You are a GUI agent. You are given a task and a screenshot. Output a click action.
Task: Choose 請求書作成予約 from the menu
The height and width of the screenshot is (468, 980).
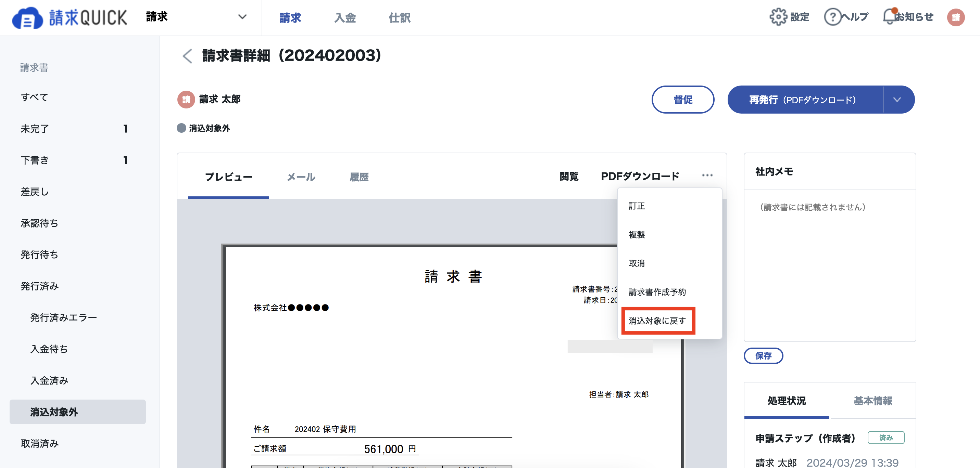(657, 292)
